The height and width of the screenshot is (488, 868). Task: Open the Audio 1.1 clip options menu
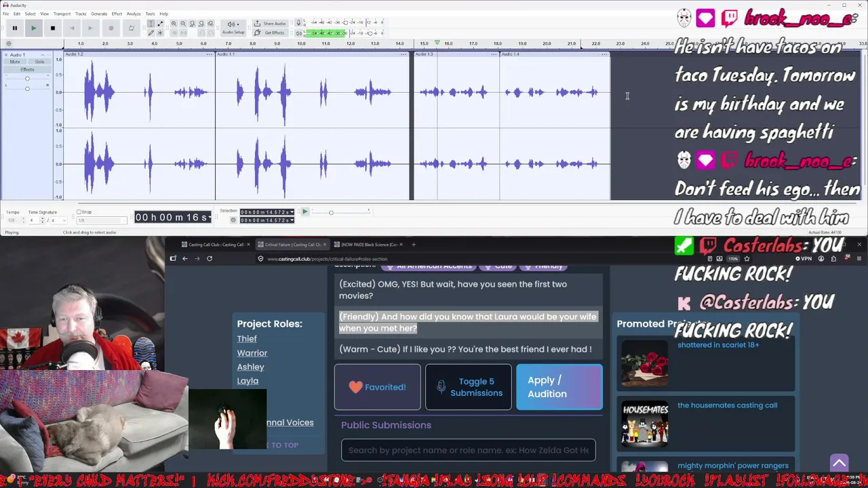[x=405, y=54]
